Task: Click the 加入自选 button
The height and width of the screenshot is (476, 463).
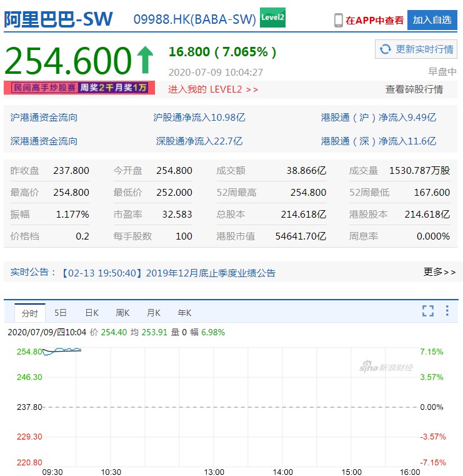Action: 432,20
